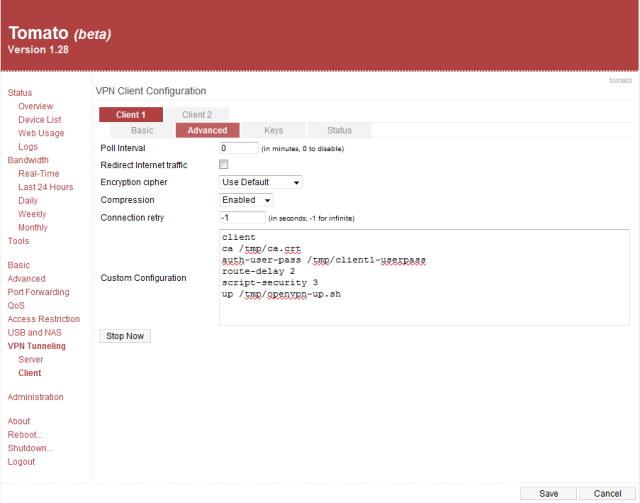Go to the Overview page

click(x=36, y=106)
